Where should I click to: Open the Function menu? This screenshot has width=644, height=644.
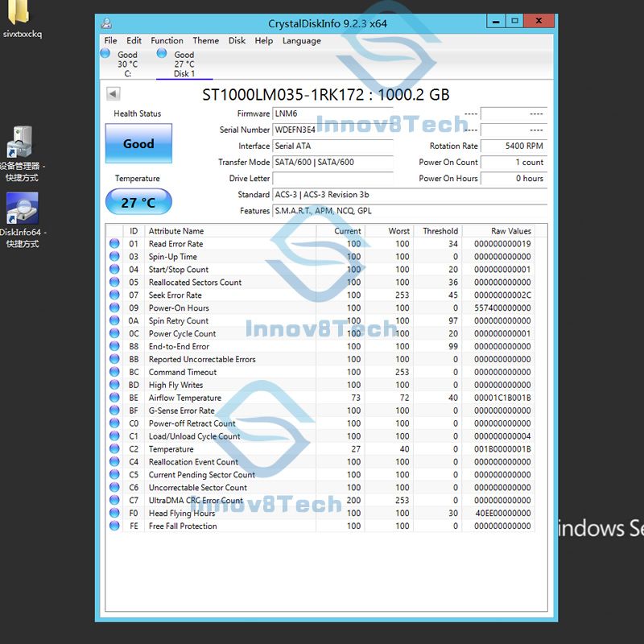click(x=167, y=40)
